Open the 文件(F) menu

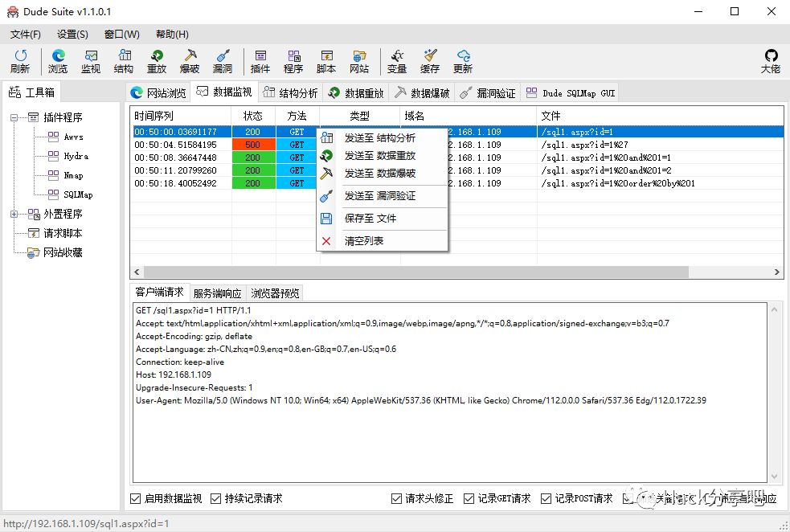point(25,35)
